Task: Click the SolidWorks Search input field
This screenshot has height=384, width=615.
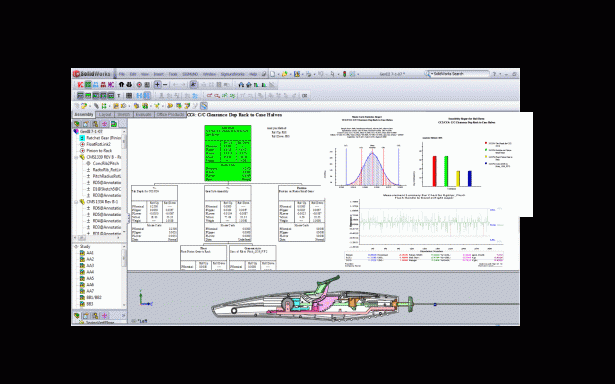Action: click(459, 74)
